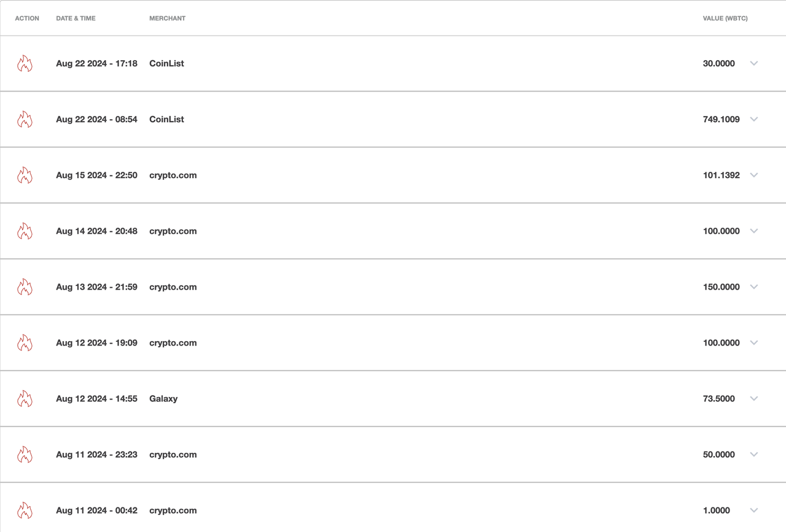This screenshot has width=786, height=532.
Task: Expand the 150.0000 WBTC transaction chevron
Action: (754, 287)
